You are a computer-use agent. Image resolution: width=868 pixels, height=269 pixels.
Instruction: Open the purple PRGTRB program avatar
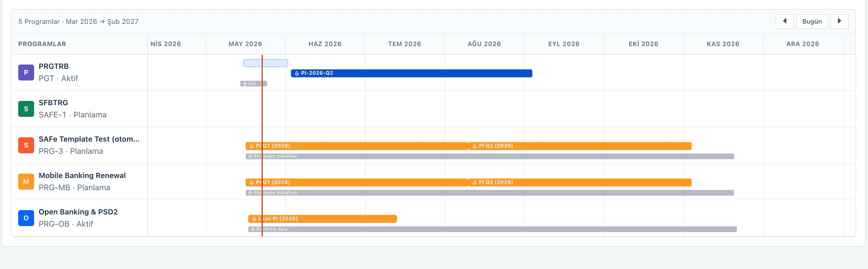26,73
